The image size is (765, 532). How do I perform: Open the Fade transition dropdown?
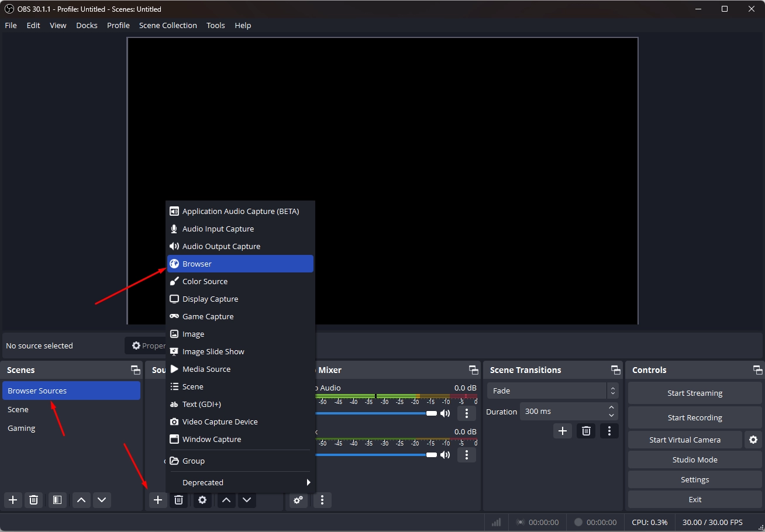pos(552,391)
